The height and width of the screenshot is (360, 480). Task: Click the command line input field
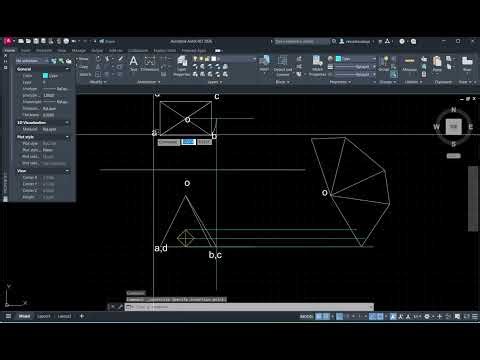click(248, 307)
